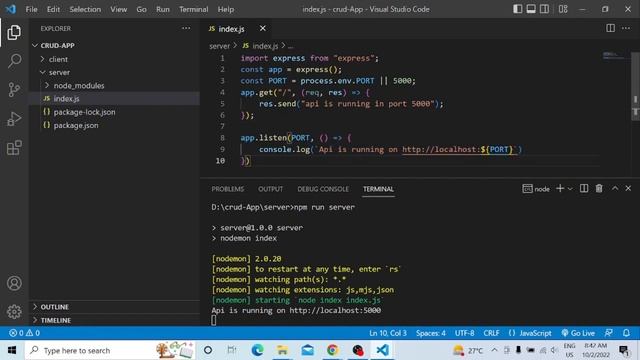The image size is (640, 360).
Task: Collapse the CRUD-APP root folder
Action: click(114, 45)
